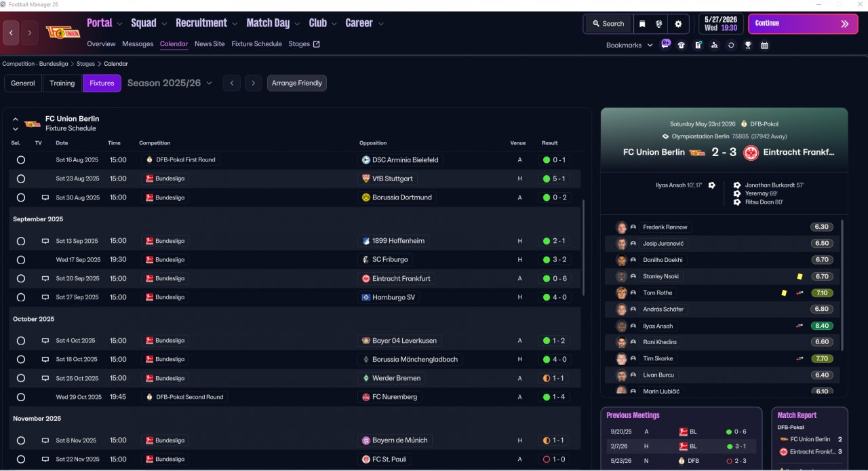Open the Overview sub-tab
Image resolution: width=868 pixels, height=471 pixels.
pyautogui.click(x=101, y=44)
